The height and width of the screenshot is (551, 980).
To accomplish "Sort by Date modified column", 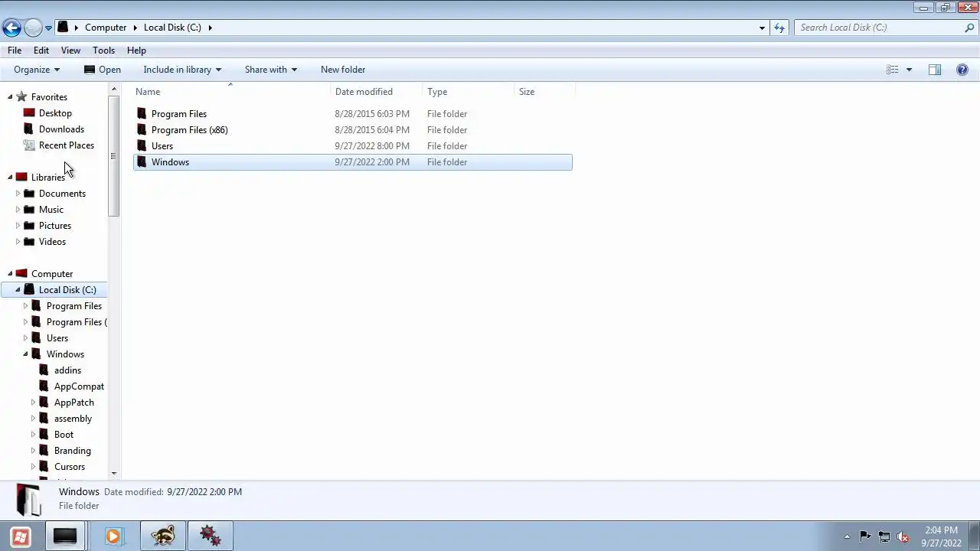I will 377,92.
